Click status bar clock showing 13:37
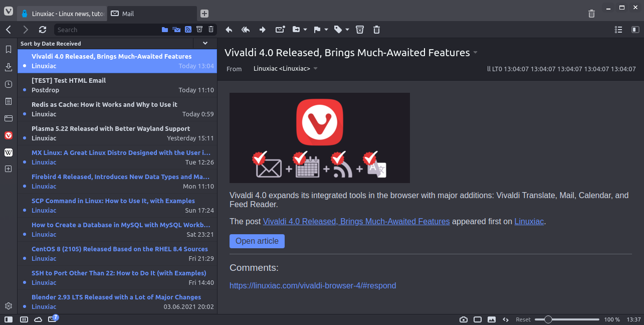Screen dimensions: 644x325 pos(634,319)
